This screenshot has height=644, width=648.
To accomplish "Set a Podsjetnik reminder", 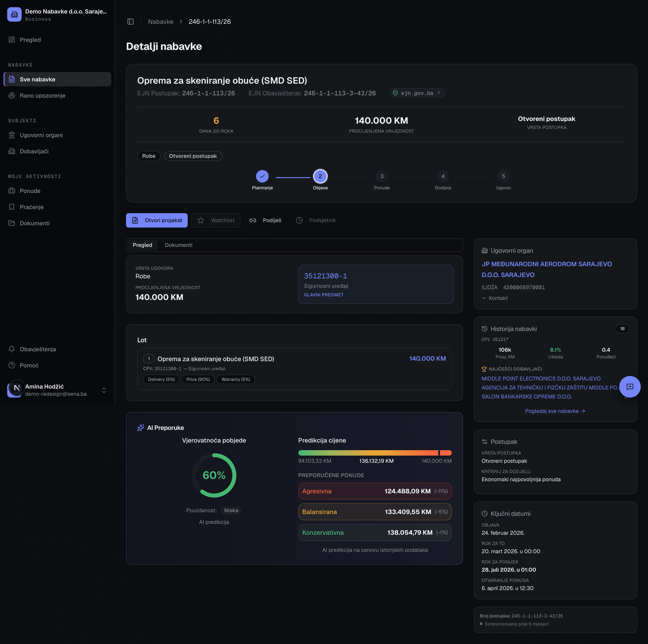I will [x=316, y=220].
